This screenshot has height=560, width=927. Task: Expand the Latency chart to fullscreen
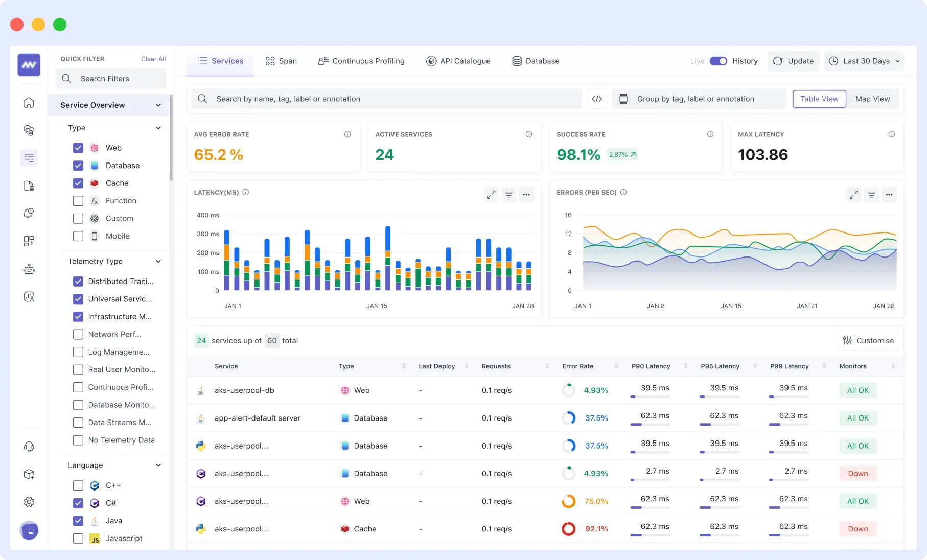[x=491, y=195]
